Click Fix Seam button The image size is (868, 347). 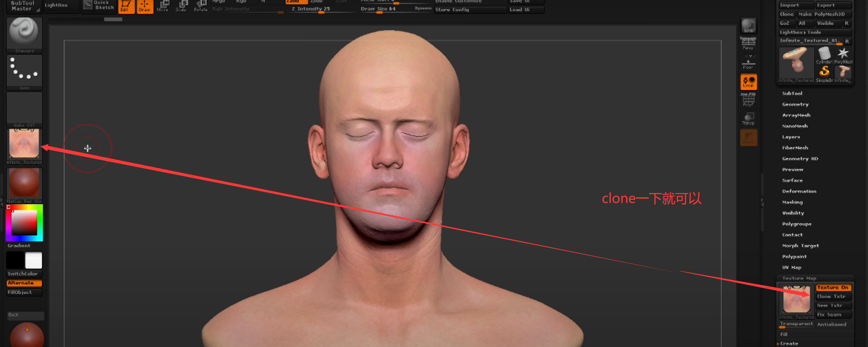pyautogui.click(x=834, y=315)
